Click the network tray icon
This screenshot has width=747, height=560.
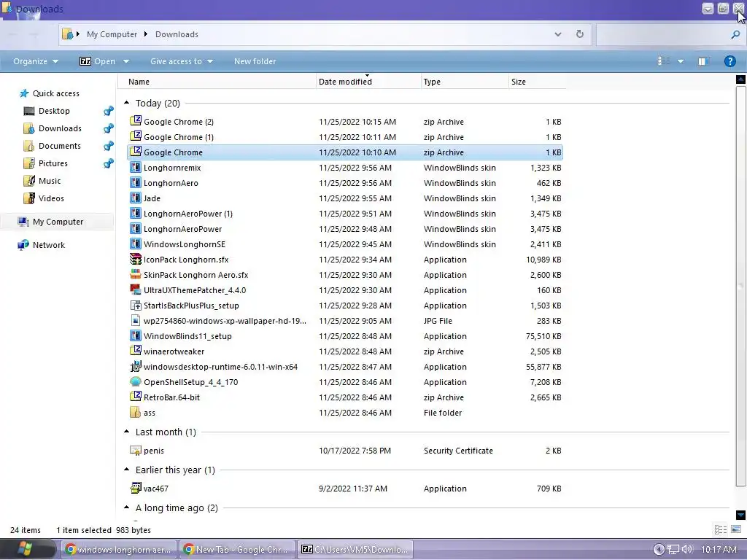[x=673, y=550]
